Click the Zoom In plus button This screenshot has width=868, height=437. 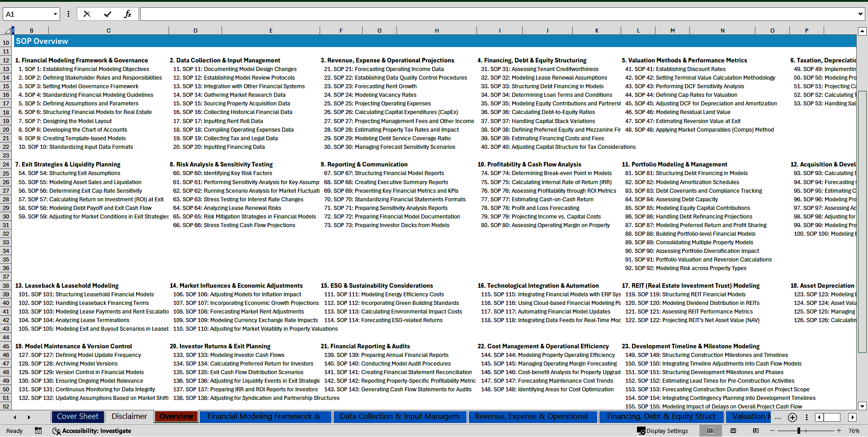tap(839, 431)
